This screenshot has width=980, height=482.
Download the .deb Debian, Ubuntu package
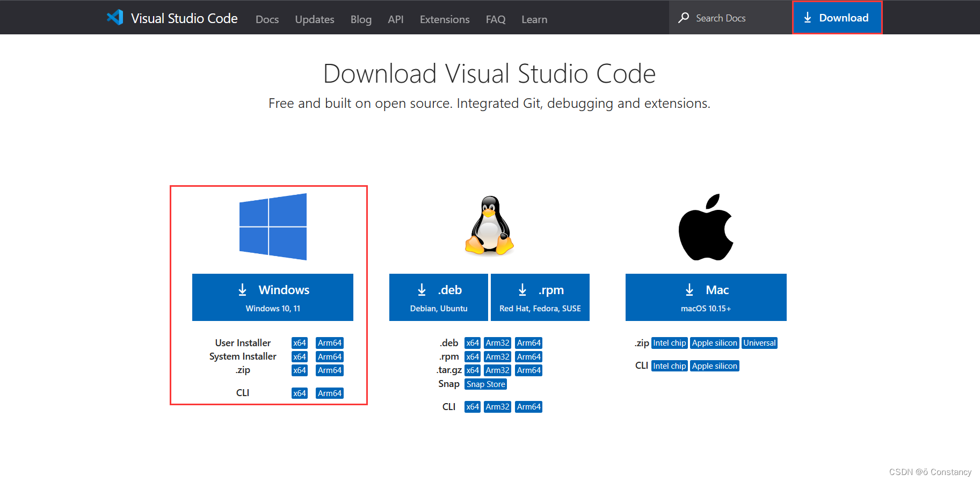click(439, 297)
